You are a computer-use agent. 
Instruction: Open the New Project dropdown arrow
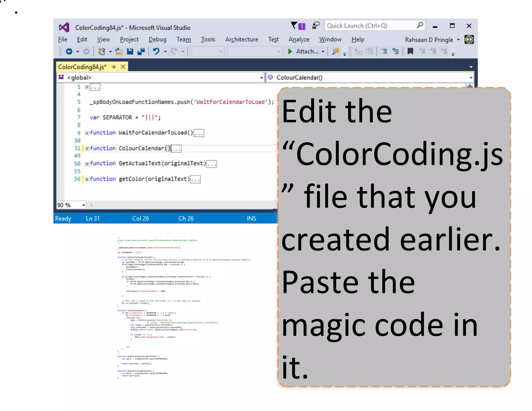pyautogui.click(x=110, y=52)
